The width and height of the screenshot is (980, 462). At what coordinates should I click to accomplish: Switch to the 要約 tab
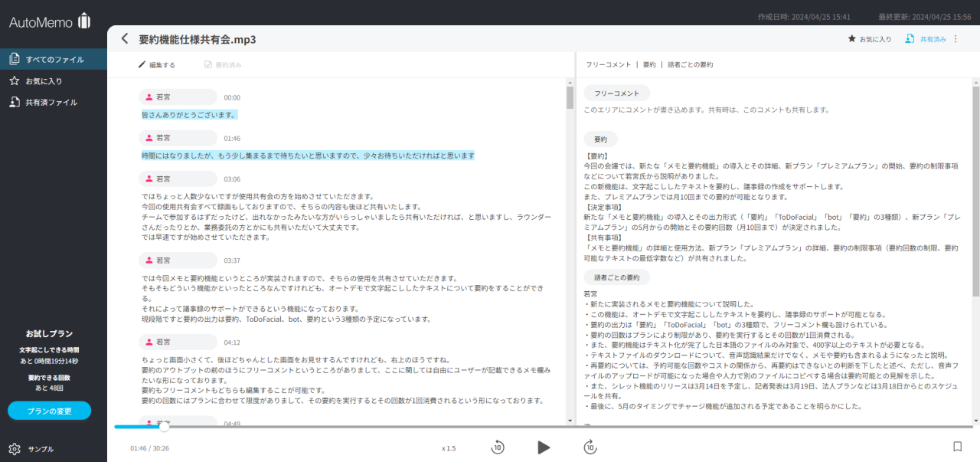pyautogui.click(x=649, y=65)
